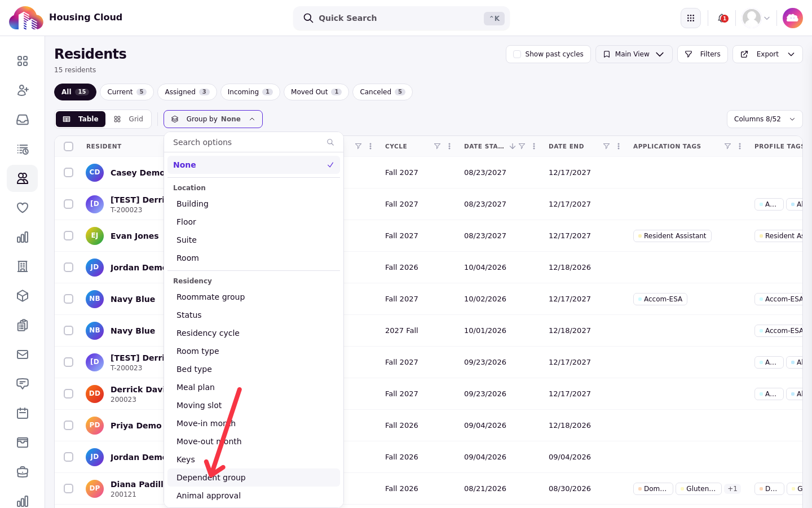Check the select-all residents checkbox
This screenshot has height=508, width=812.
click(x=69, y=146)
